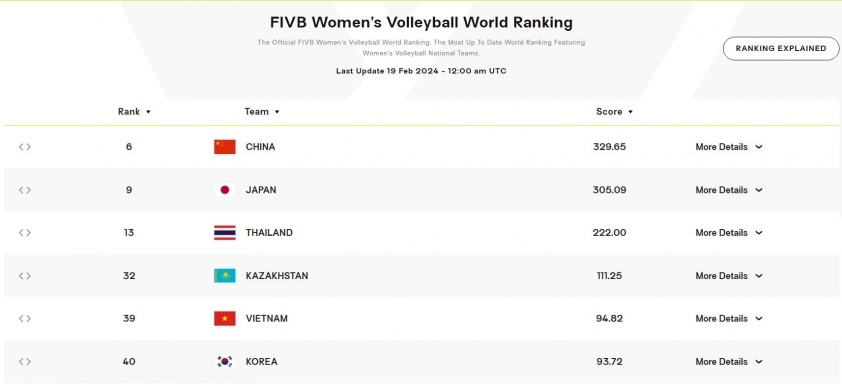Expand More Details for Vietnam
The image size is (842, 384).
(729, 318)
